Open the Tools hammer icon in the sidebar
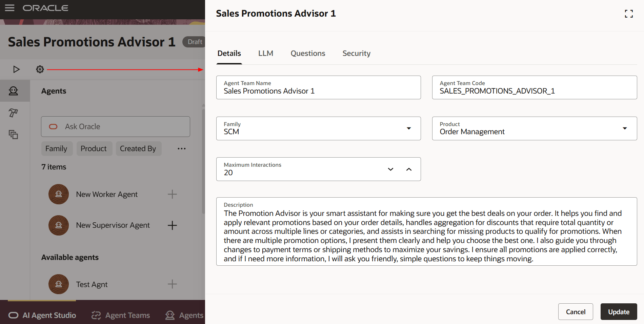The height and width of the screenshot is (324, 644). 14,113
